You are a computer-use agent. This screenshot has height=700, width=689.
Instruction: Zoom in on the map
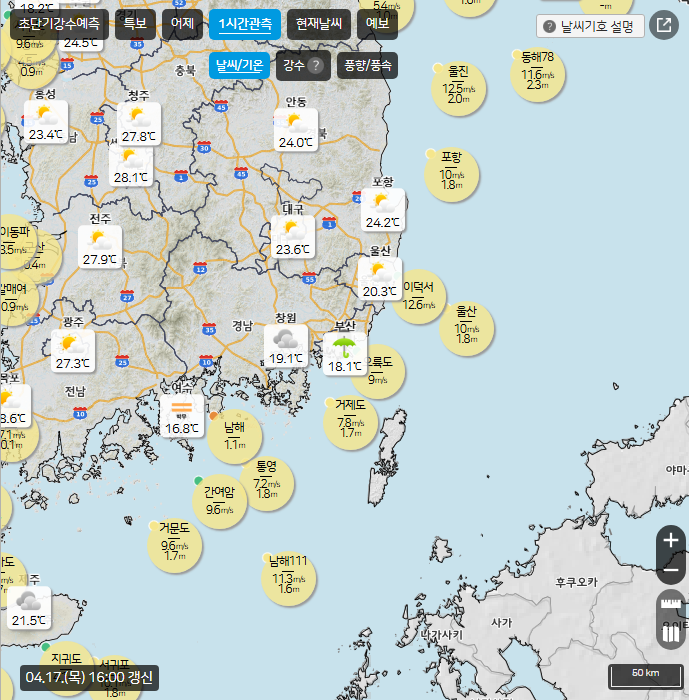point(671,541)
